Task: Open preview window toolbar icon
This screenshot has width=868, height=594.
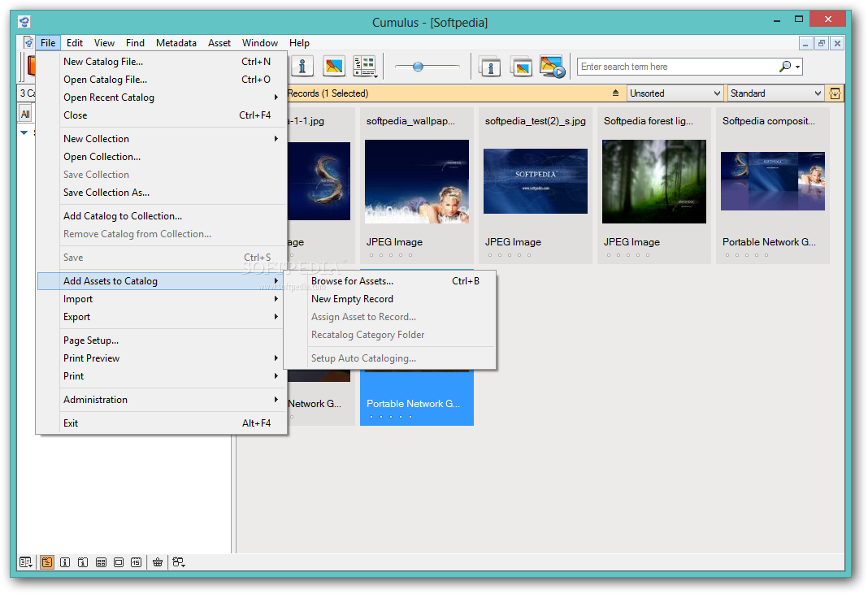Action: (522, 67)
